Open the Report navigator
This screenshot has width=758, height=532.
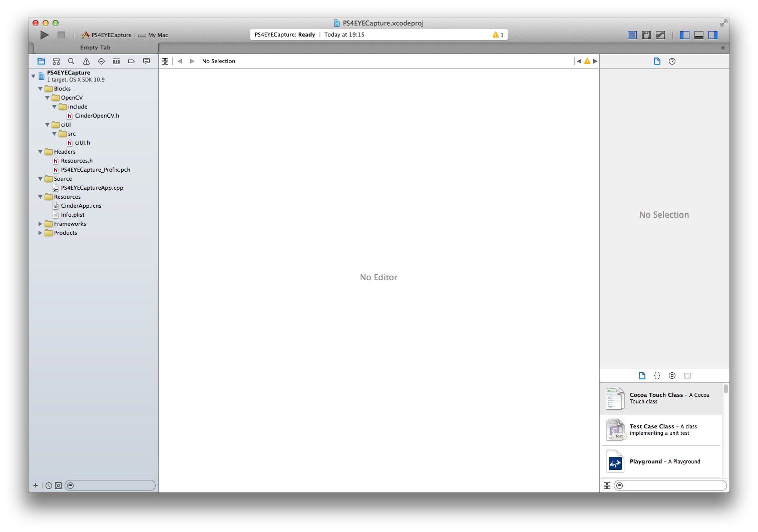click(x=146, y=61)
